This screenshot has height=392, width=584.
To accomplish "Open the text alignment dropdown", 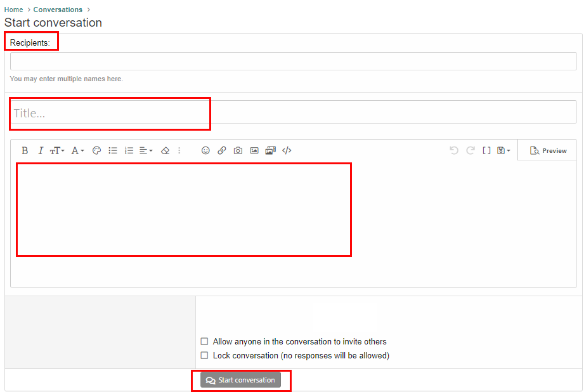I will [x=146, y=150].
